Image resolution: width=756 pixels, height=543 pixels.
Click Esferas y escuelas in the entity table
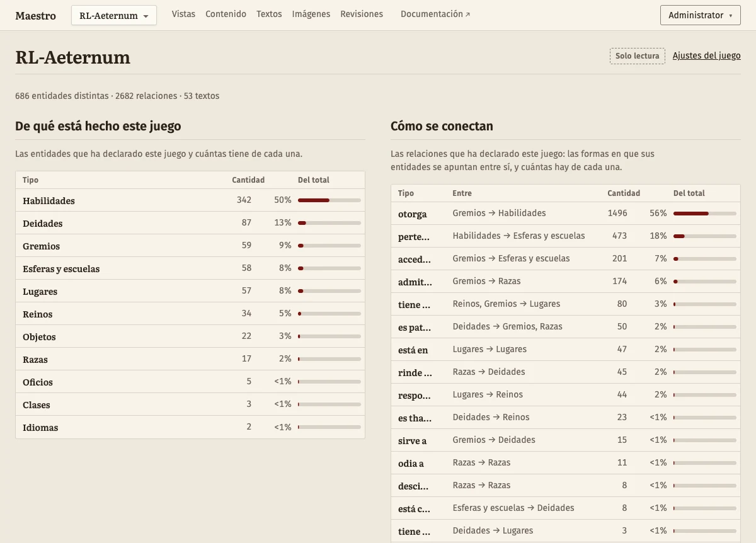pyautogui.click(x=61, y=269)
